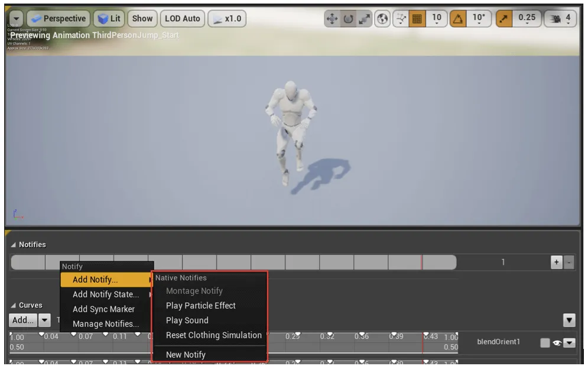Open camera speed setting showing 4
588x369 pixels.
tap(561, 18)
